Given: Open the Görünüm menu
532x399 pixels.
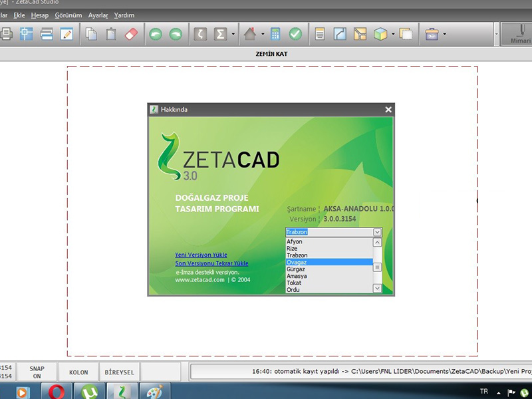Looking at the screenshot, I should tap(68, 15).
